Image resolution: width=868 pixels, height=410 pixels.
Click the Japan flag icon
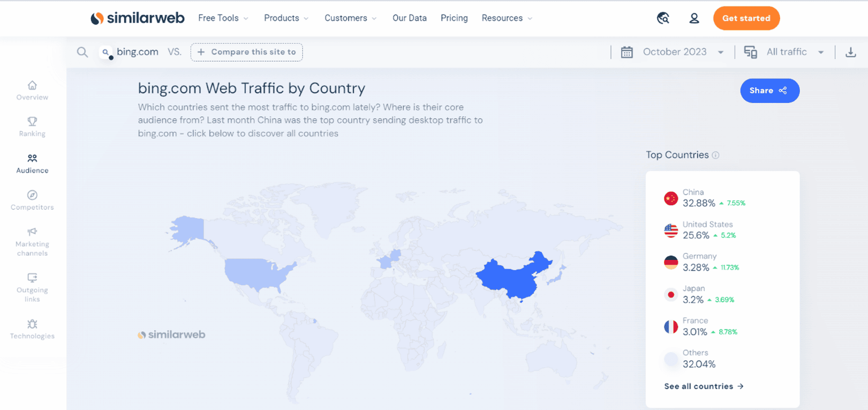671,295
